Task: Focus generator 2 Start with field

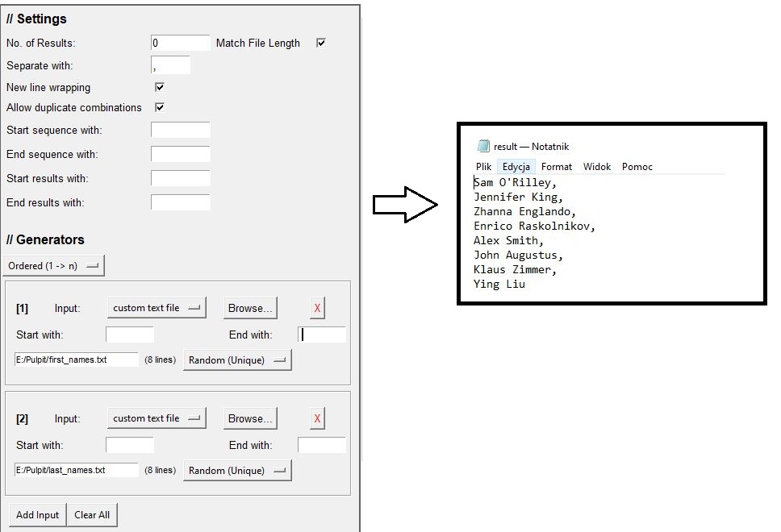Action: point(130,446)
